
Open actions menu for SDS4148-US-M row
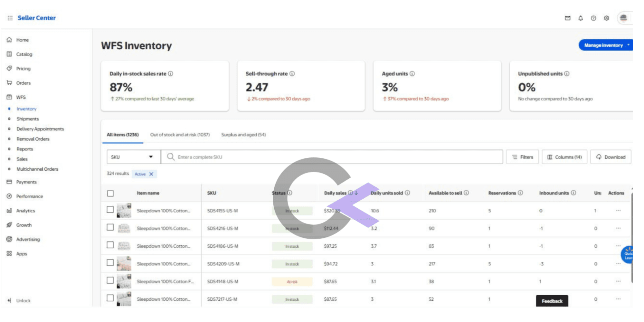618,281
